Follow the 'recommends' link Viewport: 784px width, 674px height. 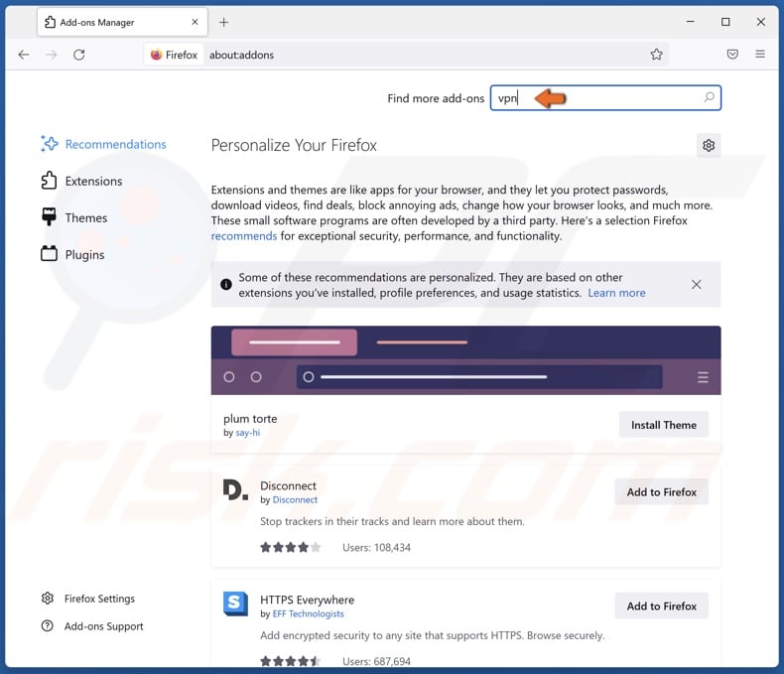tap(244, 236)
